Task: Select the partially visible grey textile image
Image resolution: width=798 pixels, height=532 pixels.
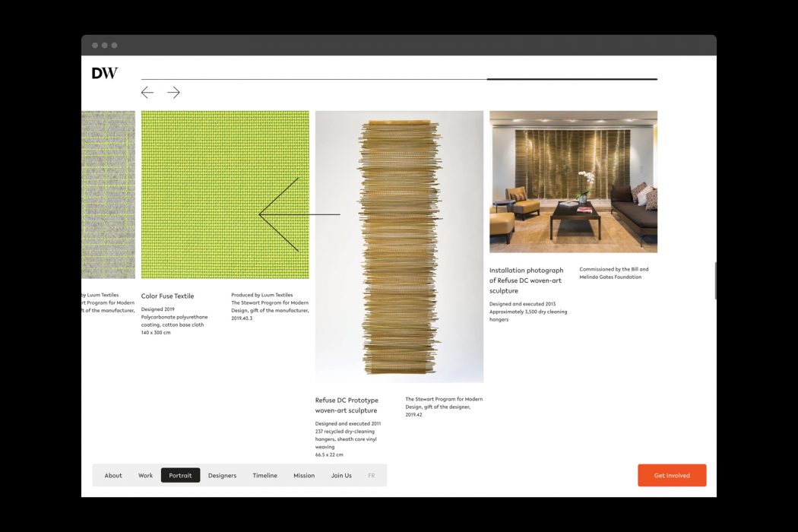Action: coord(108,195)
